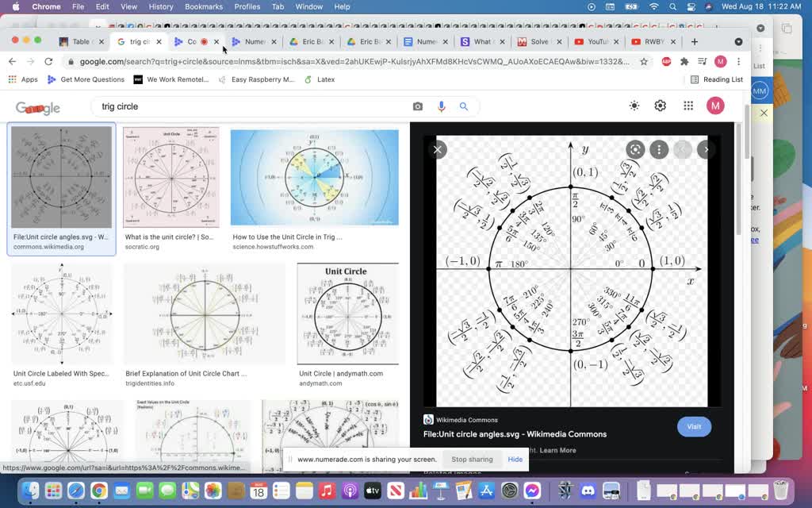Screen dimensions: 812x508
Task: Open search by image camera icon
Action: pyautogui.click(x=417, y=106)
